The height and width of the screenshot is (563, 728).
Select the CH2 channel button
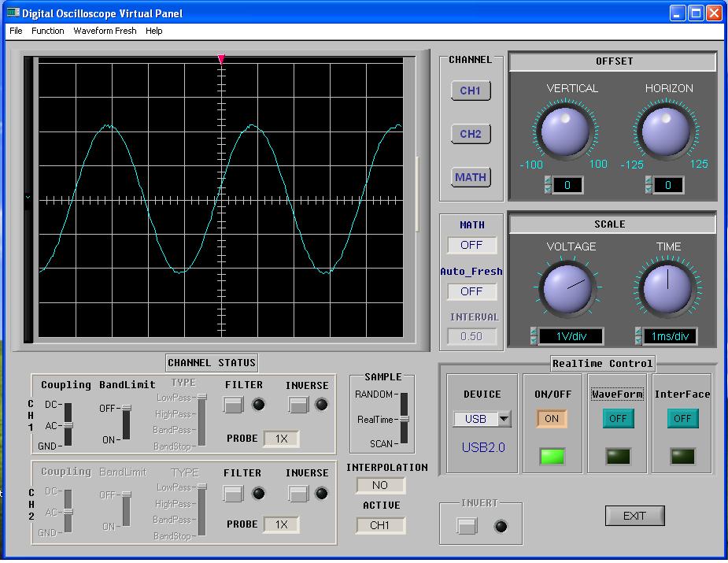(470, 134)
